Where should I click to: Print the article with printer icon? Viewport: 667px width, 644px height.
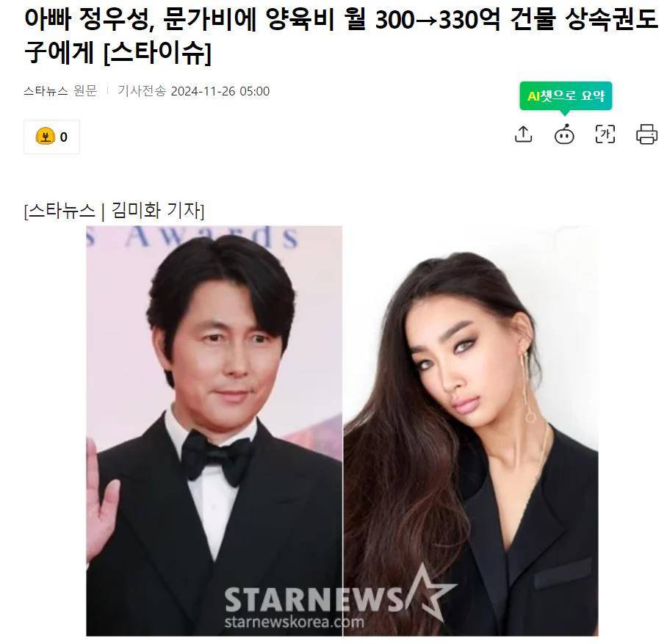click(646, 134)
